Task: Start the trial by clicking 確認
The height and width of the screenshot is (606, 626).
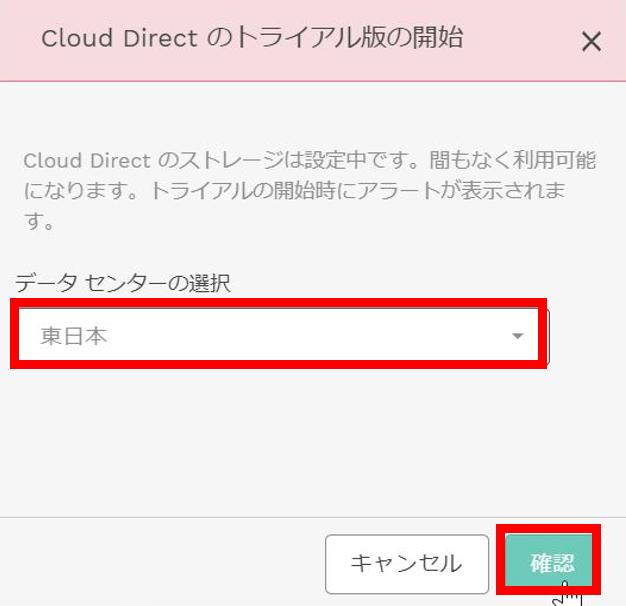Action: point(551,563)
